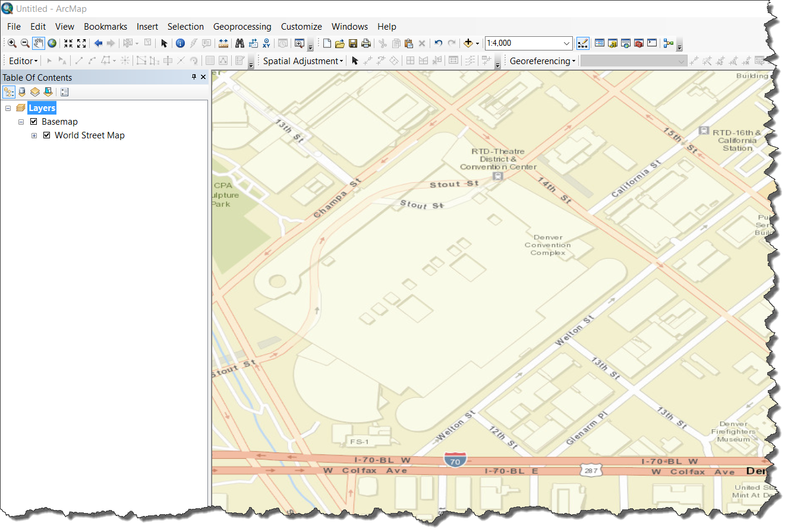Launch the ModelBuilder window
The height and width of the screenshot is (532, 791).
click(x=669, y=43)
